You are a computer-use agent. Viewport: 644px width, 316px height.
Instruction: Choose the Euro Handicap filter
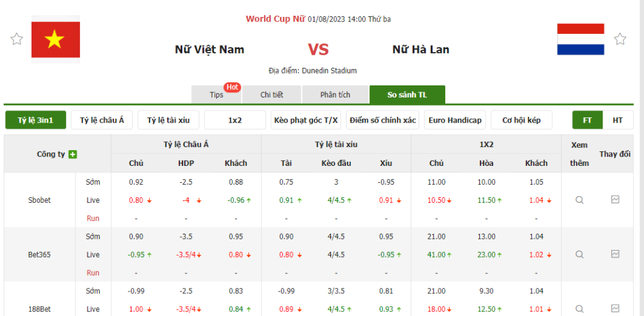click(x=454, y=120)
